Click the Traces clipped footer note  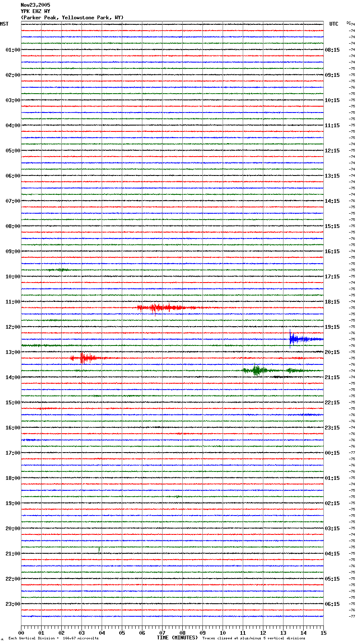point(254,639)
